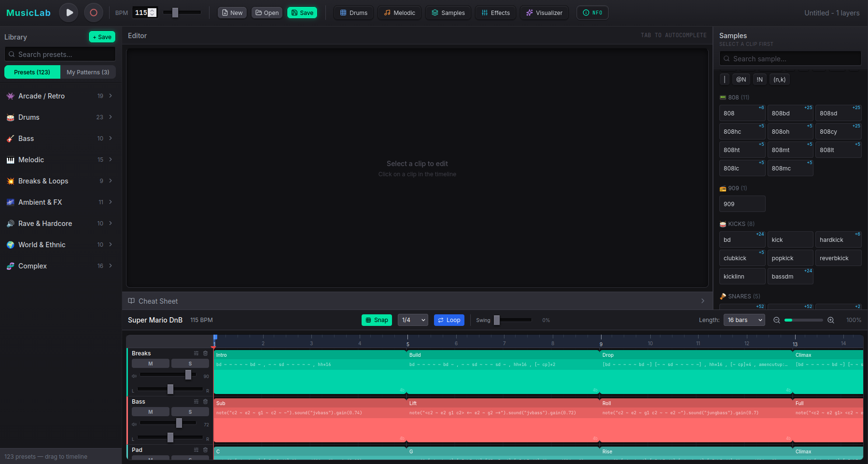868x464 pixels.
Task: Expand the Drums preset category
Action: (60, 117)
